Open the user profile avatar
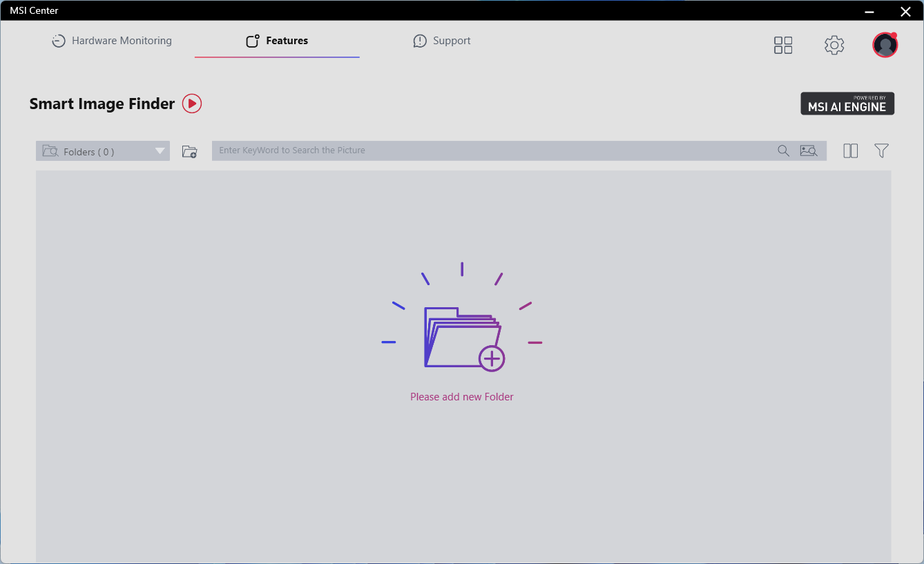Screen dimensions: 924x564 (x=885, y=45)
